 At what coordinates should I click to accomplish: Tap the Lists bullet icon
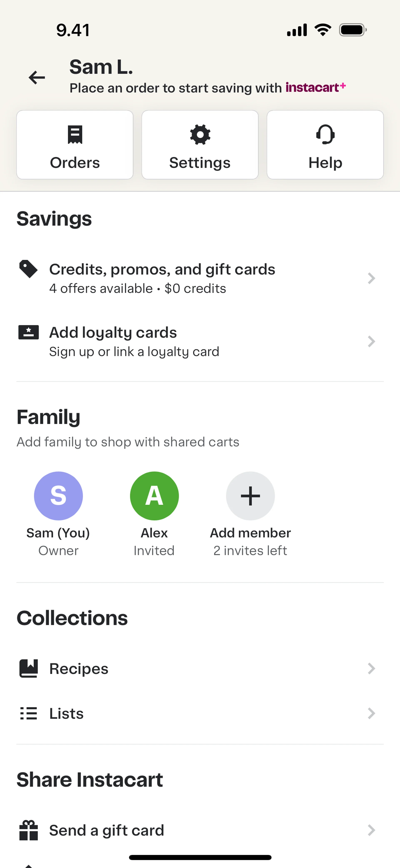pos(28,713)
